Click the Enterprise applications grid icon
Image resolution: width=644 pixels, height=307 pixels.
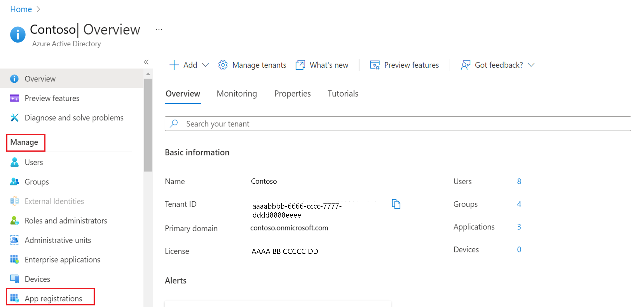pyautogui.click(x=14, y=259)
